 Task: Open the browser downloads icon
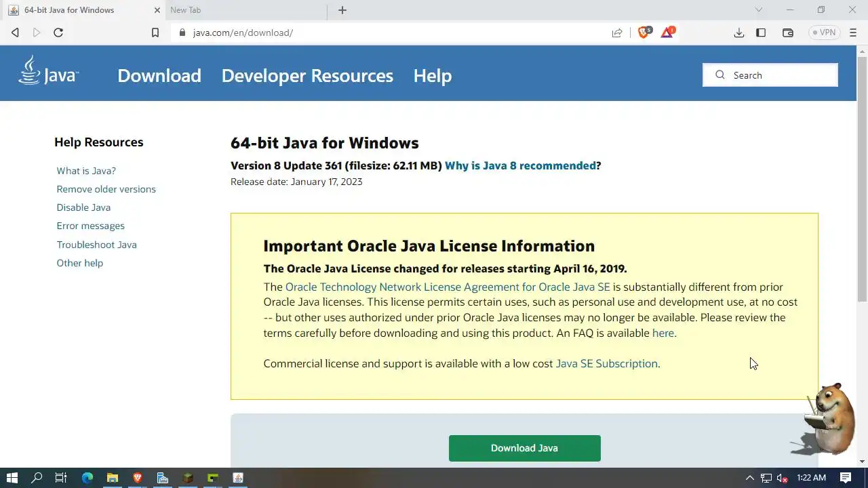click(x=739, y=33)
